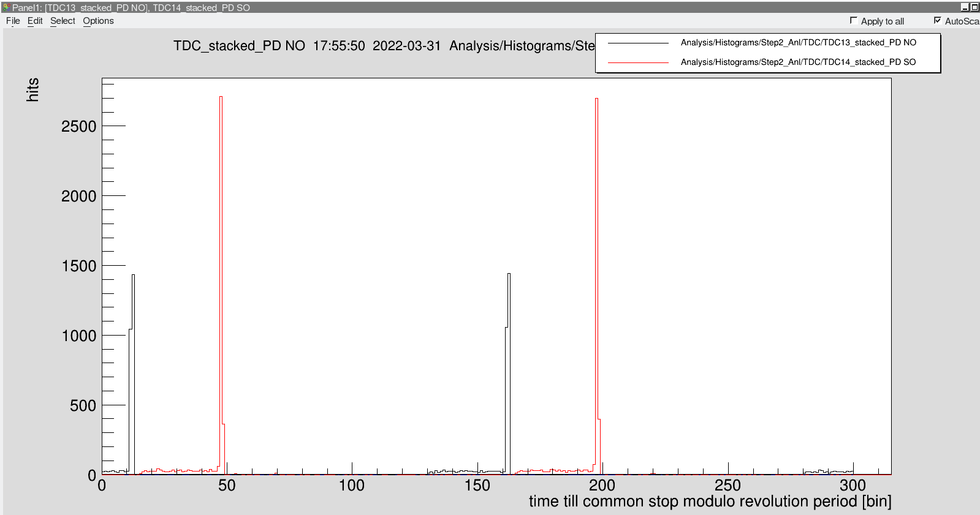980x515 pixels.
Task: Open the Edit menu
Action: pos(35,21)
